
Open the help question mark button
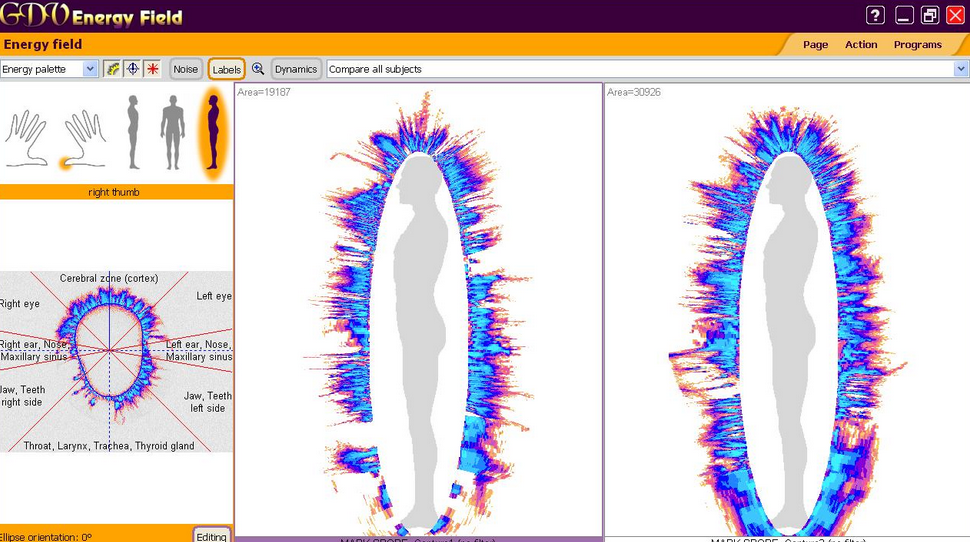pos(875,15)
